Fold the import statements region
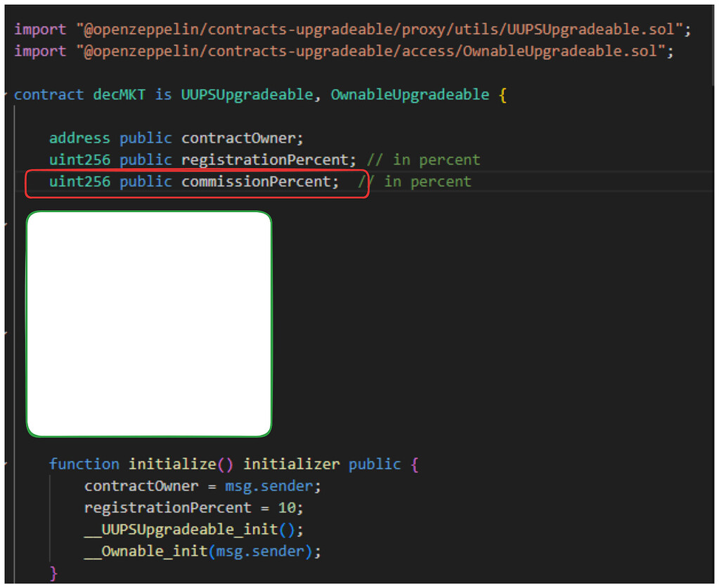Image resolution: width=719 pixels, height=588 pixels. [6, 30]
